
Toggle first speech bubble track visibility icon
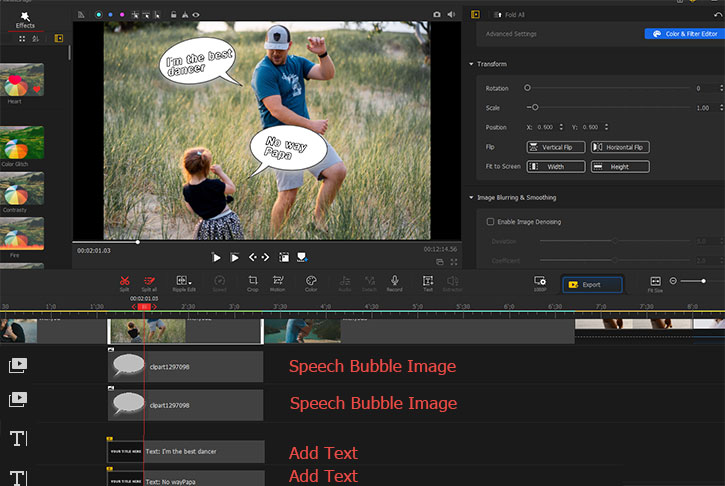17,366
